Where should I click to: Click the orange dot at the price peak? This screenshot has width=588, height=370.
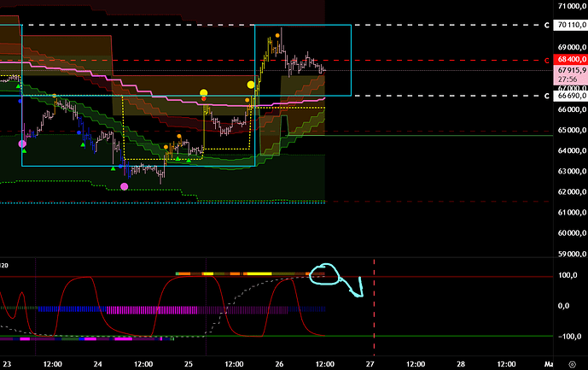coord(277,38)
